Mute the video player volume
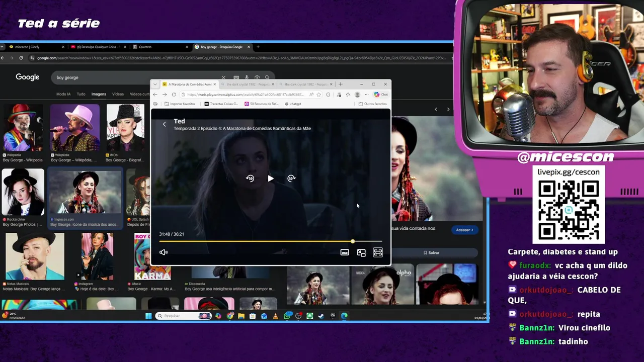The width and height of the screenshot is (644, 362). pos(164,252)
